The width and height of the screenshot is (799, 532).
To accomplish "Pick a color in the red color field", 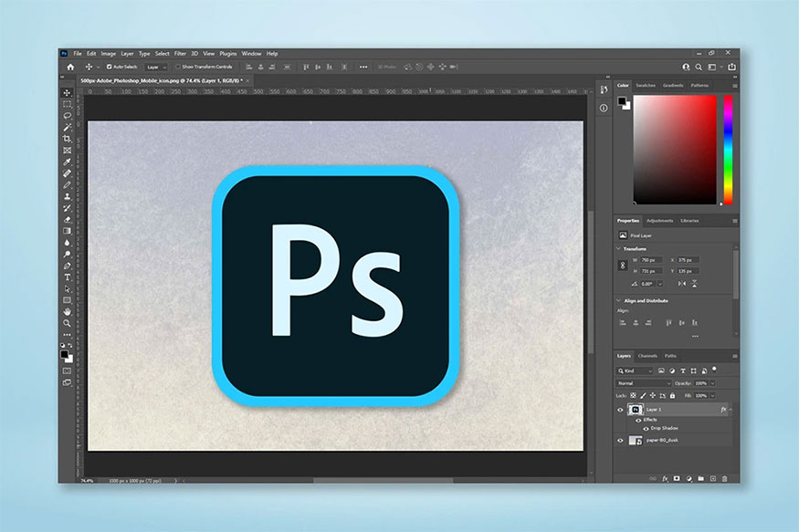I will [x=675, y=150].
